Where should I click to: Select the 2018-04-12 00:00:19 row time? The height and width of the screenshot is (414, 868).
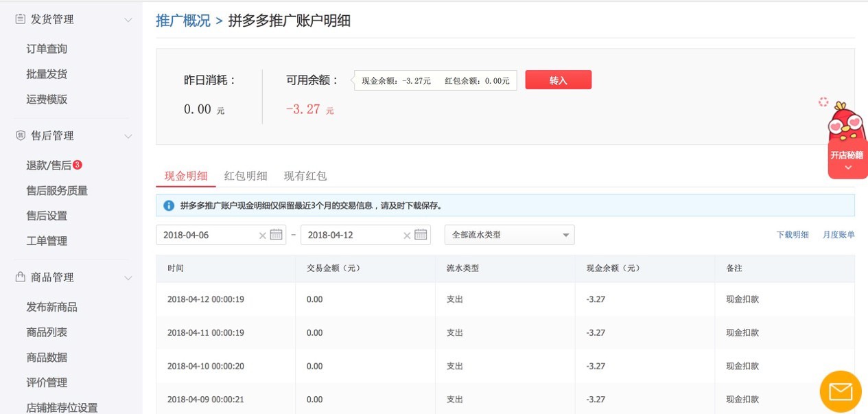(206, 299)
